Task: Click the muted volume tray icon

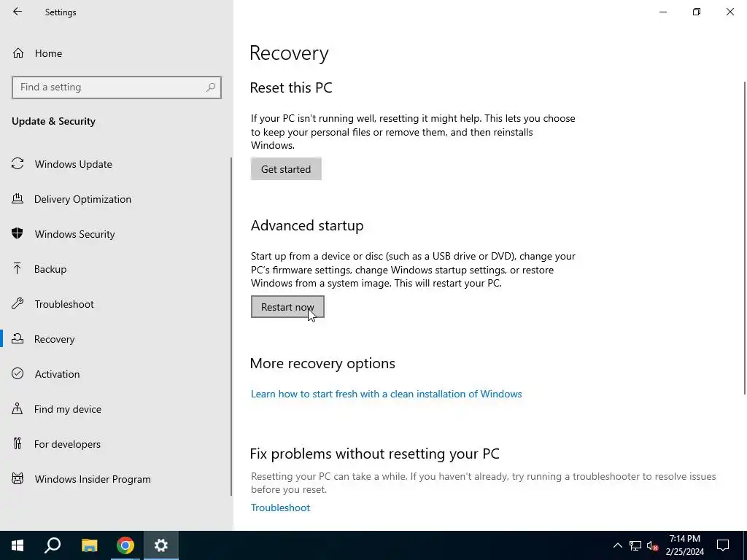Action: click(652, 545)
